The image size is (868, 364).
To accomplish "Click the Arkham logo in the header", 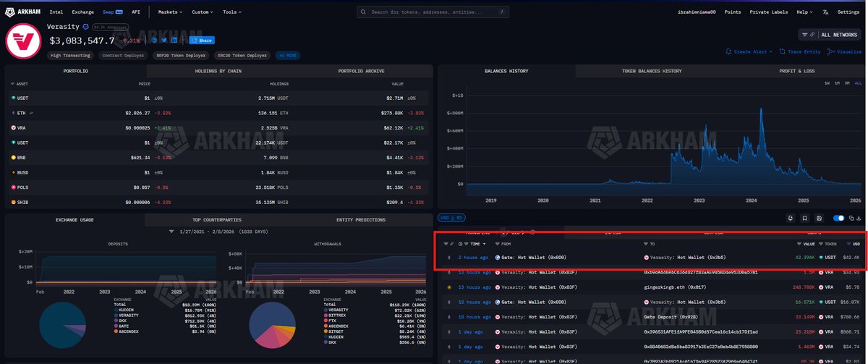I will [x=24, y=12].
